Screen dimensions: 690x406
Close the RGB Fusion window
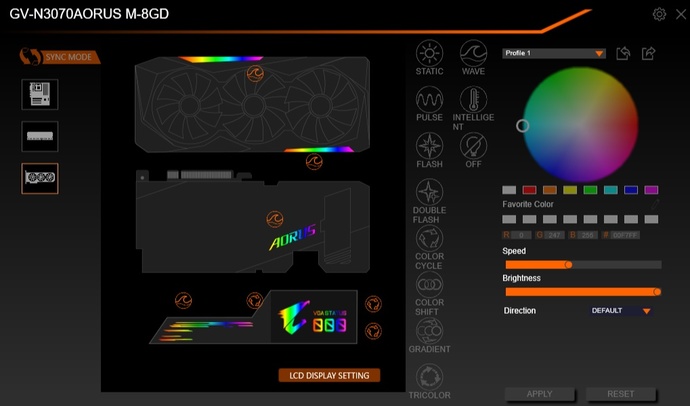tap(681, 14)
